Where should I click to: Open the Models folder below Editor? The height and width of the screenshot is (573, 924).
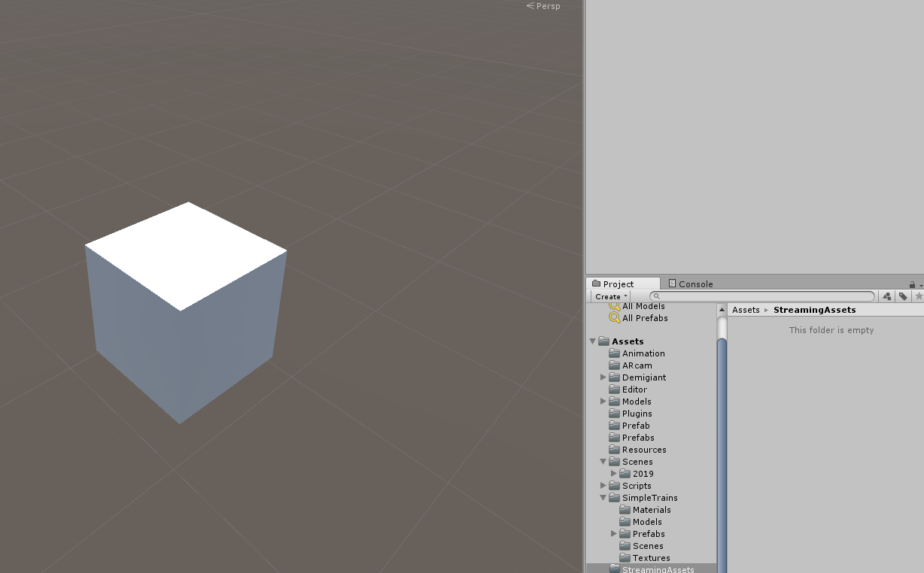tap(630, 402)
